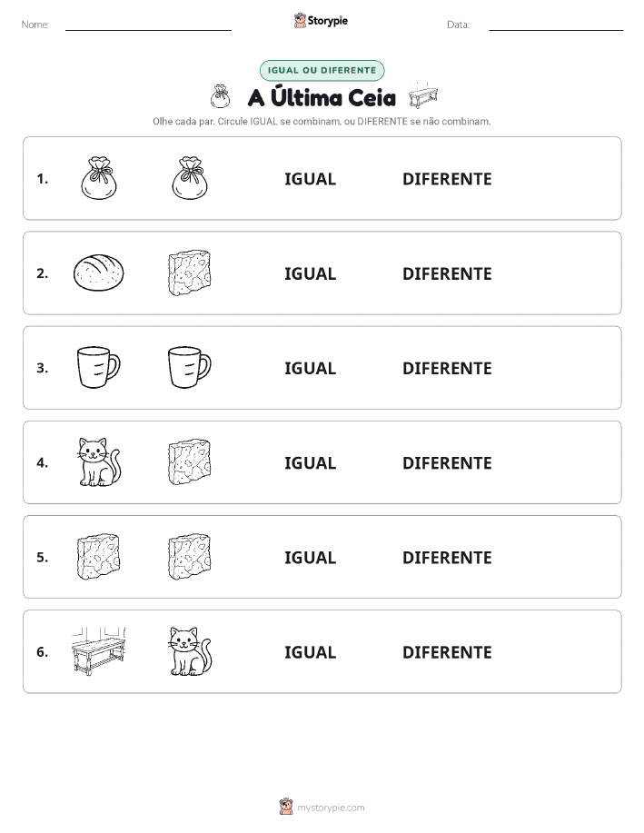
Task: Click the bread loaf picture in row 2
Action: 98,273
